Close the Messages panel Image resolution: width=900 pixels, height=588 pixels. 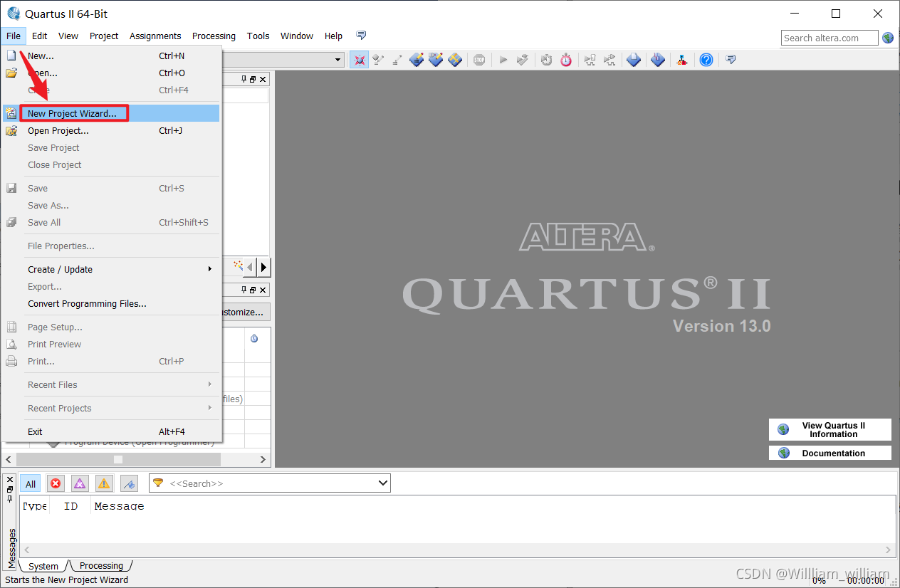[x=10, y=479]
